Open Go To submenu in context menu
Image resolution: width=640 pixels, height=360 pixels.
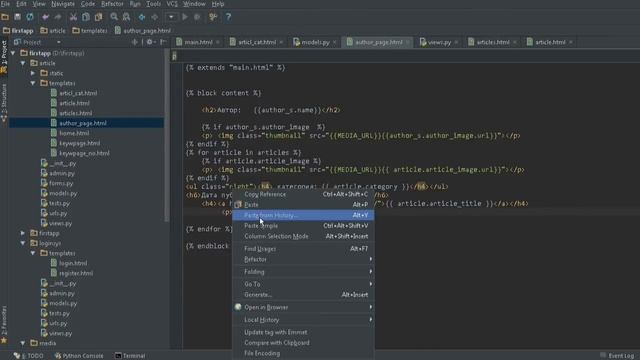pos(303,284)
